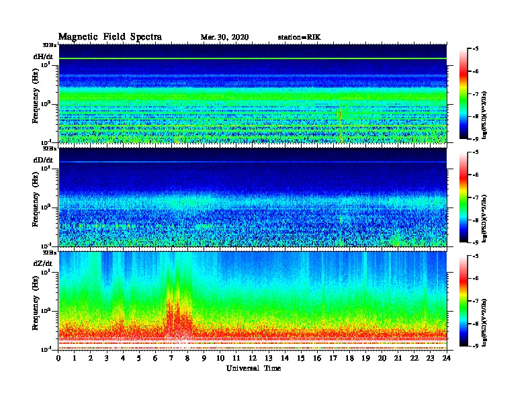Click hour tick label "20" on time axis
This screenshot has height=411, width=532.
coord(382,359)
